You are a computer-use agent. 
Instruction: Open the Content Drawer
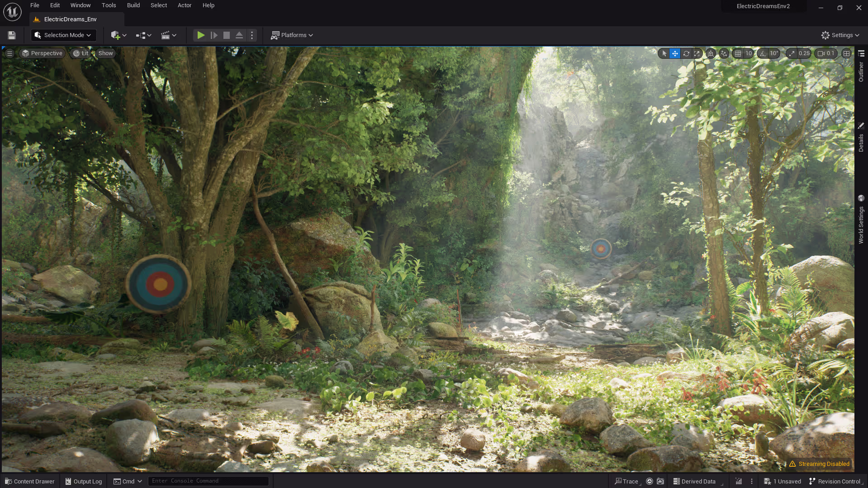pyautogui.click(x=30, y=481)
